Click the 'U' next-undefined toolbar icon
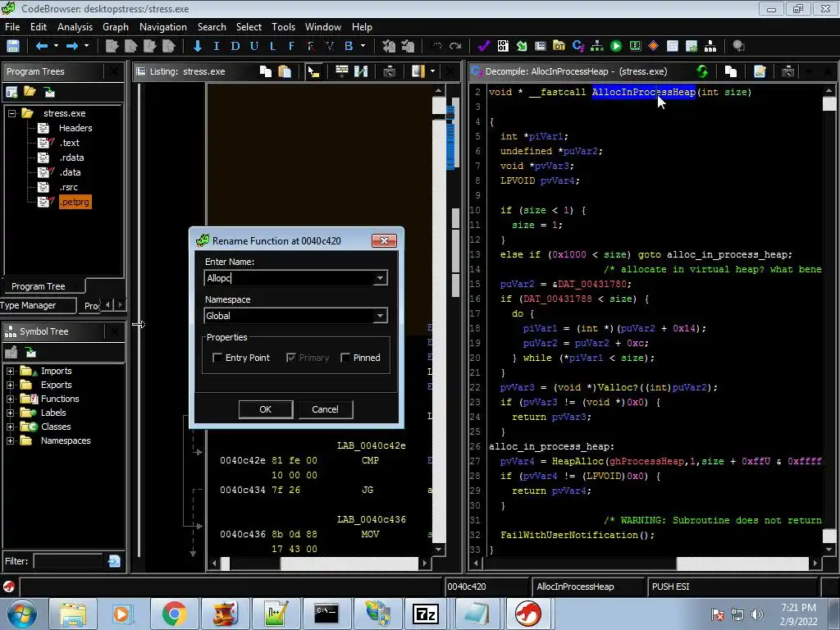Viewport: 840px width, 630px height. pos(254,46)
